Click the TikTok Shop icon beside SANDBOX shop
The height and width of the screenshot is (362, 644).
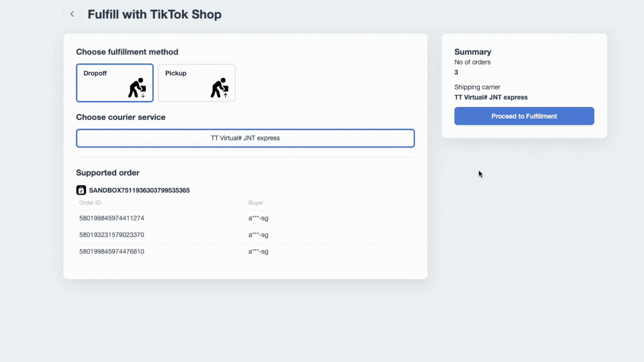pos(81,190)
